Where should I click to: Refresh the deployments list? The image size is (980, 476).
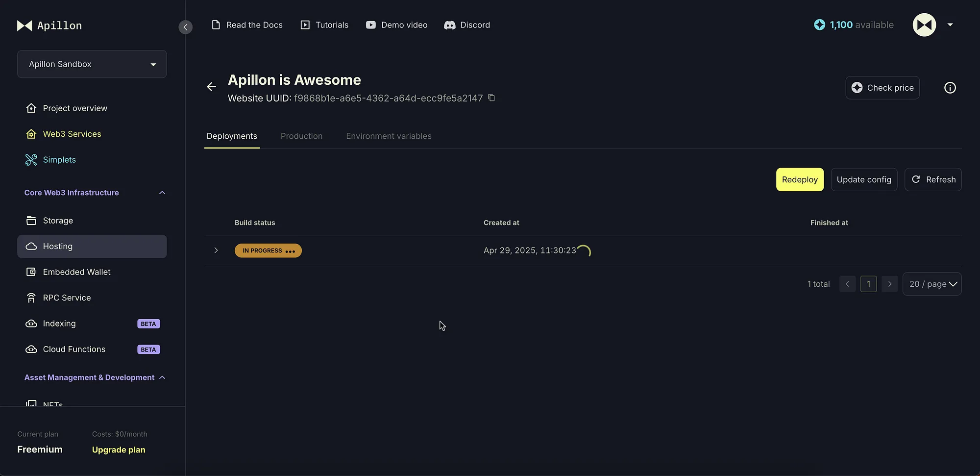pos(933,180)
